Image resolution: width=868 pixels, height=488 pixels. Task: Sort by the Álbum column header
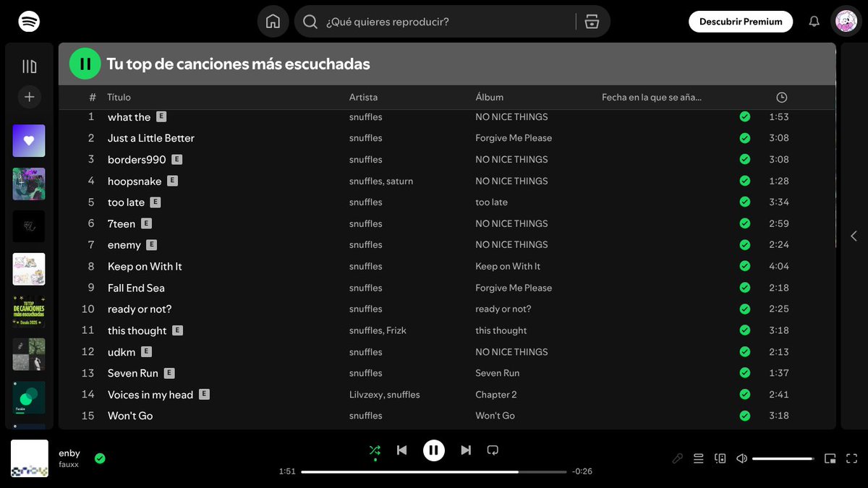coord(489,98)
